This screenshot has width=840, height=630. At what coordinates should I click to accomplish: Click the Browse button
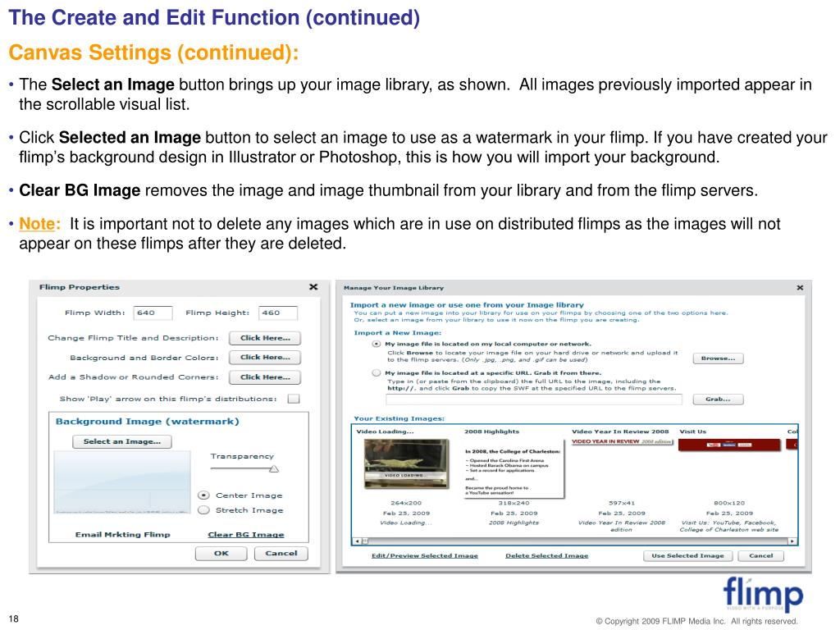718,358
